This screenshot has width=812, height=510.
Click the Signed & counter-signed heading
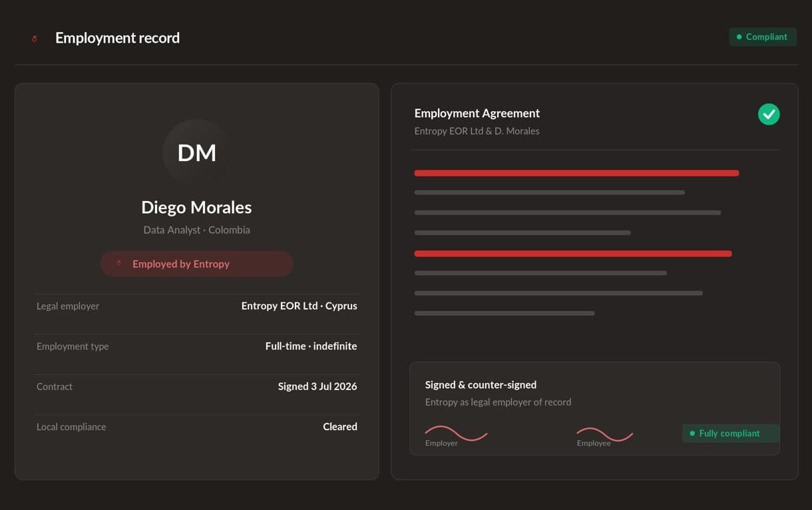[481, 385]
